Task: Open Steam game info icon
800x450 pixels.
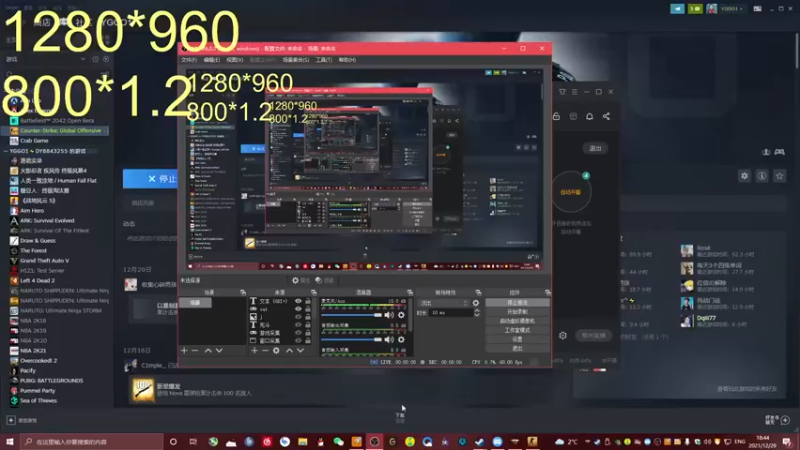Action: tap(762, 176)
